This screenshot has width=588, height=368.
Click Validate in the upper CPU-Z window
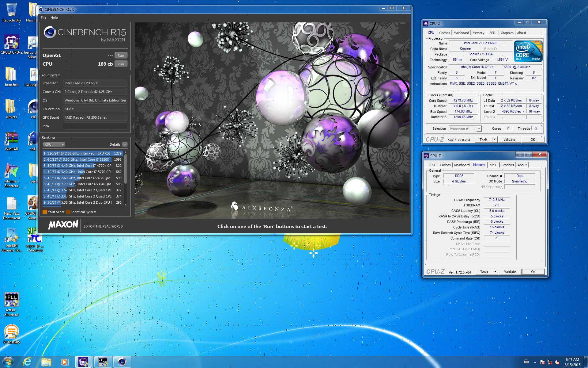(x=509, y=140)
